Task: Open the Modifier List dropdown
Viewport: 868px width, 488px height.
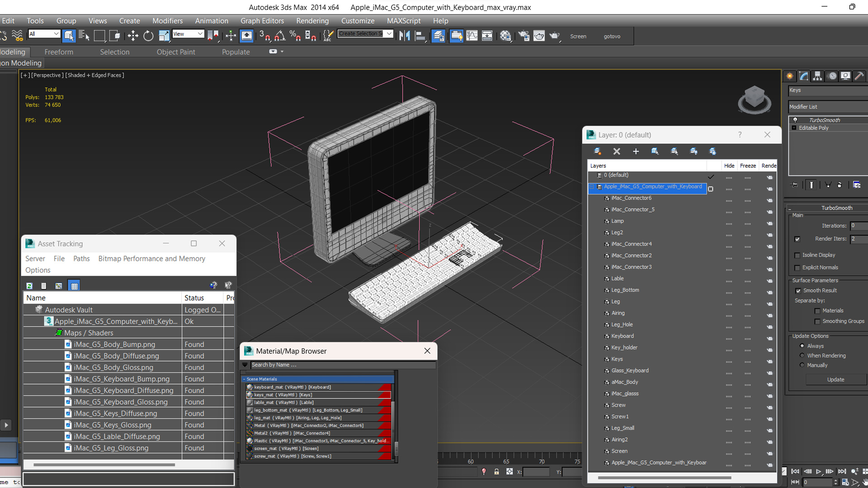Action: [x=828, y=107]
